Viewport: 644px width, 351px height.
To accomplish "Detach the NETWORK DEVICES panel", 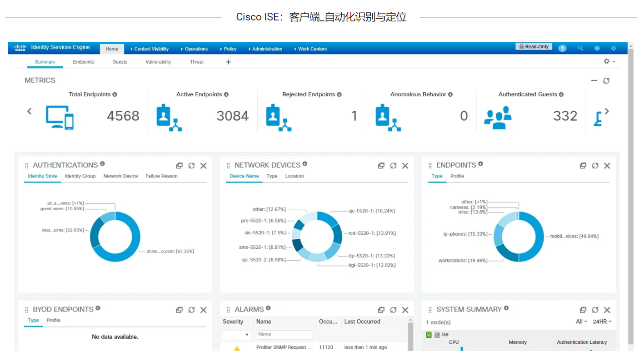I will (x=381, y=166).
